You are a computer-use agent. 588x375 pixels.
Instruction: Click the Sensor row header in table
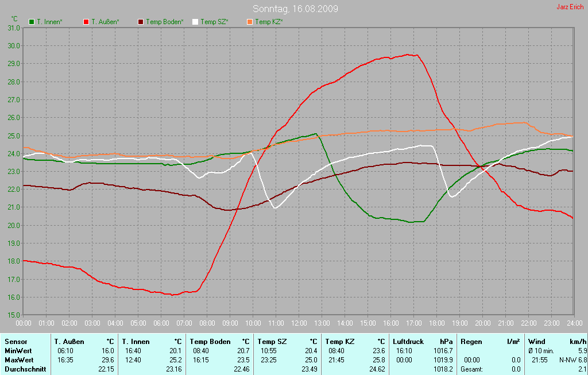(16, 342)
